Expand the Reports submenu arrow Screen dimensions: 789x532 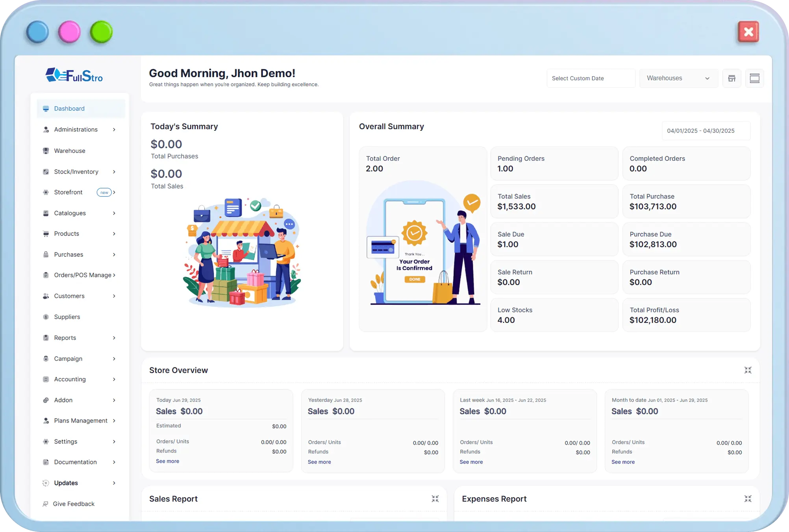click(x=114, y=338)
